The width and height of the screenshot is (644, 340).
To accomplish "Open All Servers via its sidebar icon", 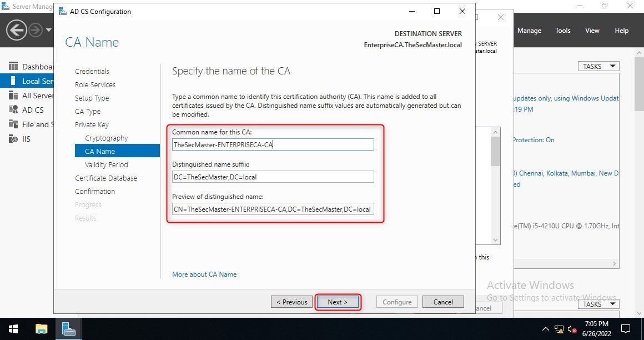I will click(x=13, y=96).
